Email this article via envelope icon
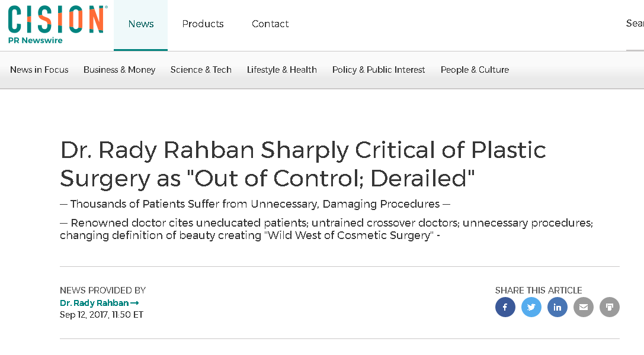Image resolution: width=644 pixels, height=355 pixels. click(x=583, y=307)
